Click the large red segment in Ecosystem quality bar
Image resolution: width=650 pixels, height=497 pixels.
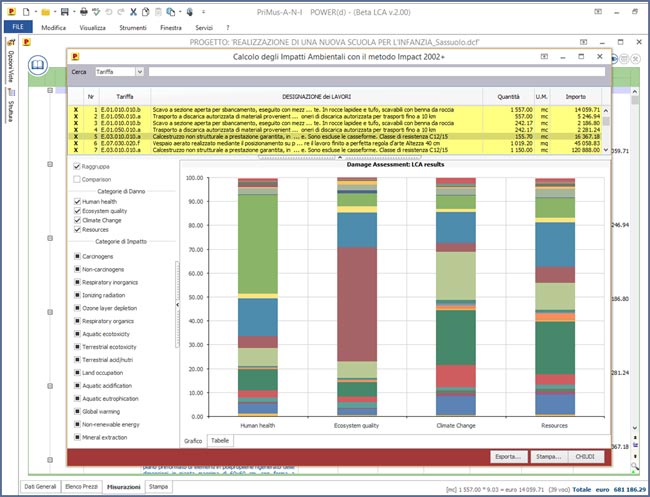click(357, 305)
